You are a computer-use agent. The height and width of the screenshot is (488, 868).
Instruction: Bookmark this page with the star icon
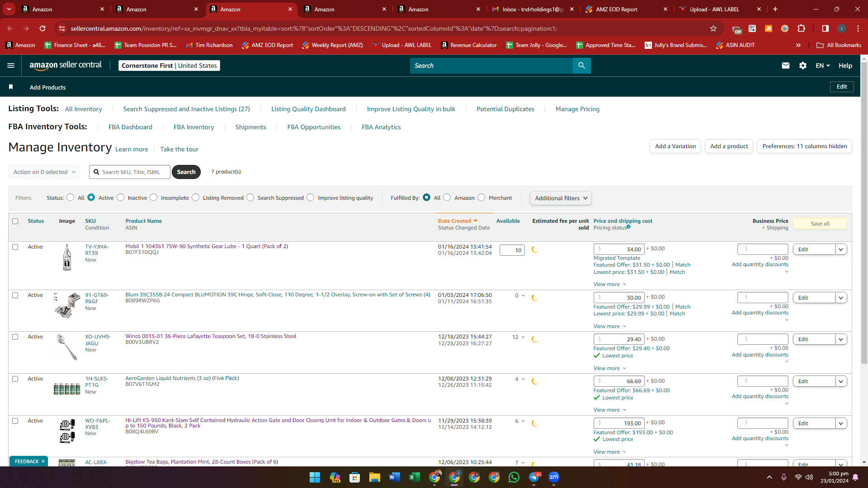pyautogui.click(x=713, y=28)
